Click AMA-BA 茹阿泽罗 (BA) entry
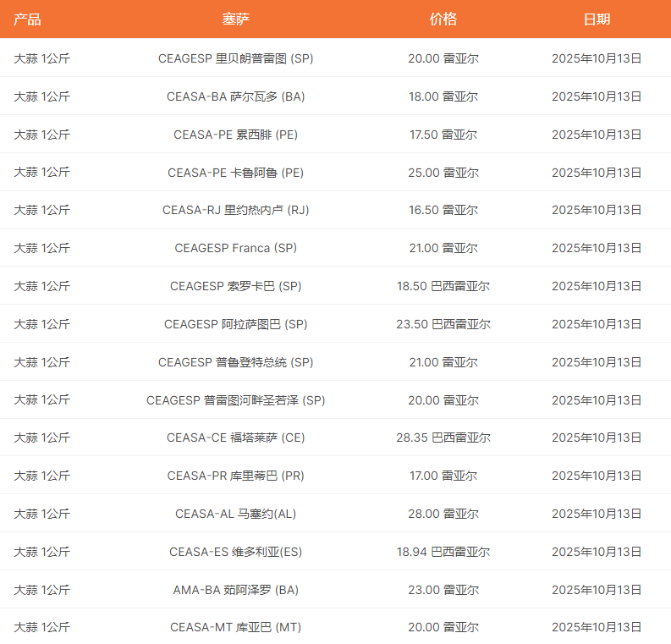Screen dimensions: 671x644 235,590
